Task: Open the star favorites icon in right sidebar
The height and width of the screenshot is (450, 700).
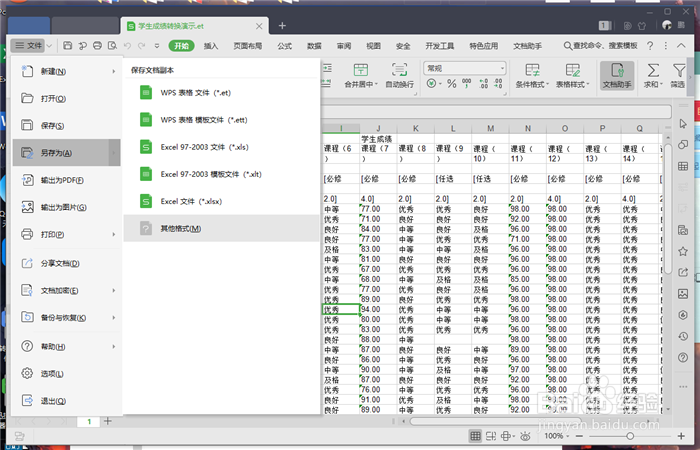Action: (683, 251)
